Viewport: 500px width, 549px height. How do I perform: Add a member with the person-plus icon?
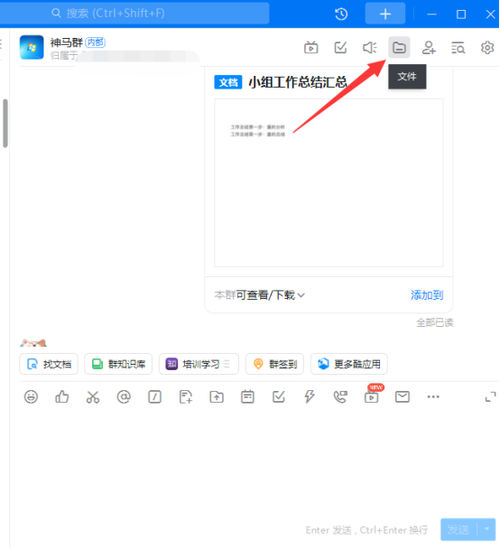click(x=429, y=47)
